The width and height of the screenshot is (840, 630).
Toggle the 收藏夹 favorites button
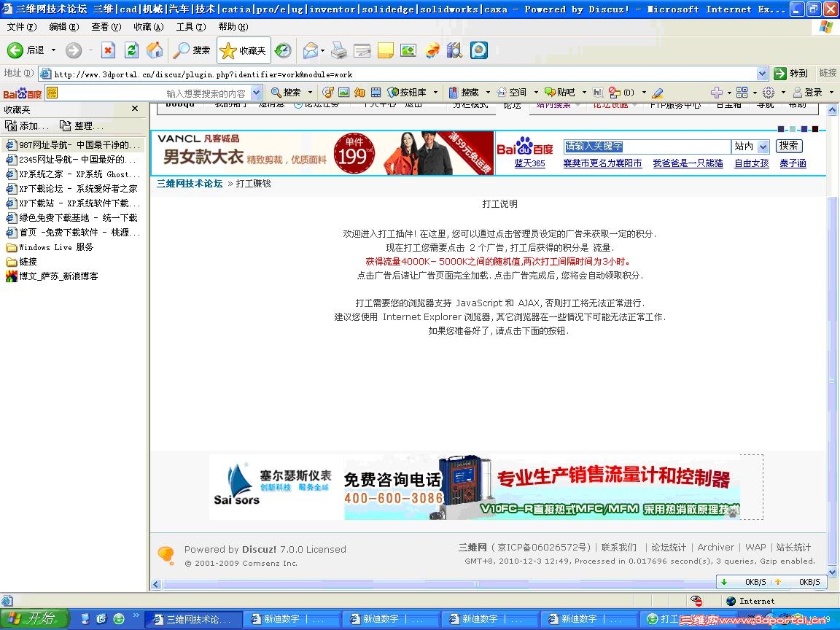coord(244,50)
